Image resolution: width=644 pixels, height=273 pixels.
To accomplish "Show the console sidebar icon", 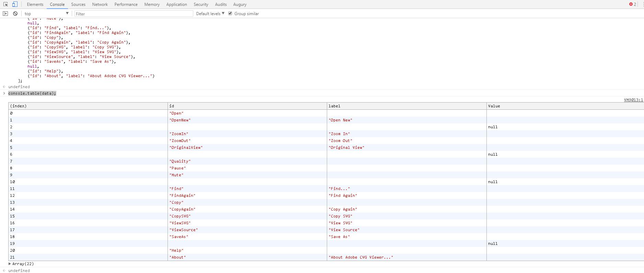I will click(5, 14).
